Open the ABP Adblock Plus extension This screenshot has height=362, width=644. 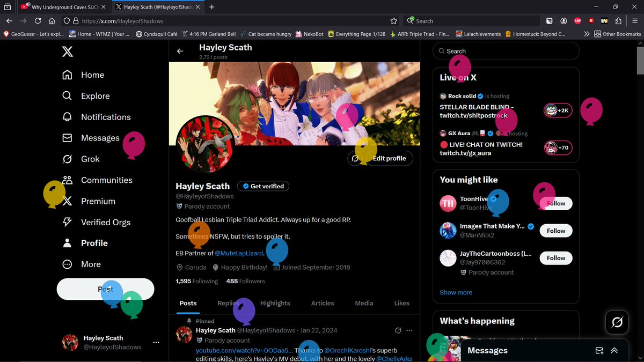pyautogui.click(x=577, y=21)
